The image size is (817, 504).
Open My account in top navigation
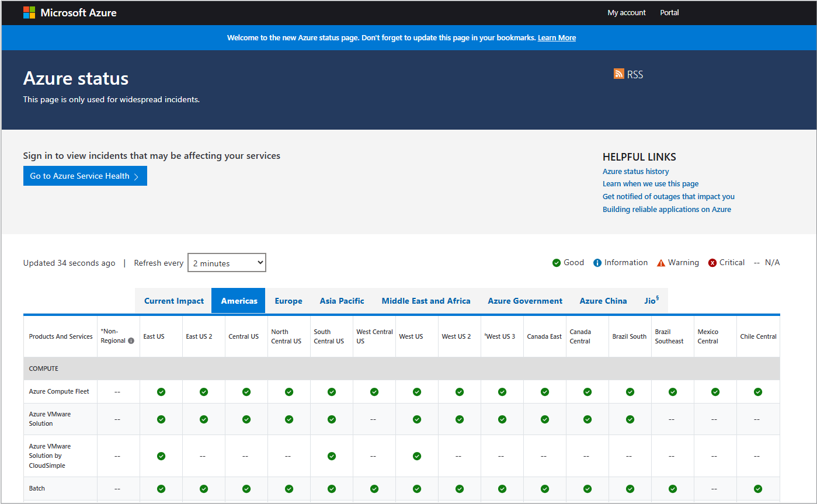(627, 13)
